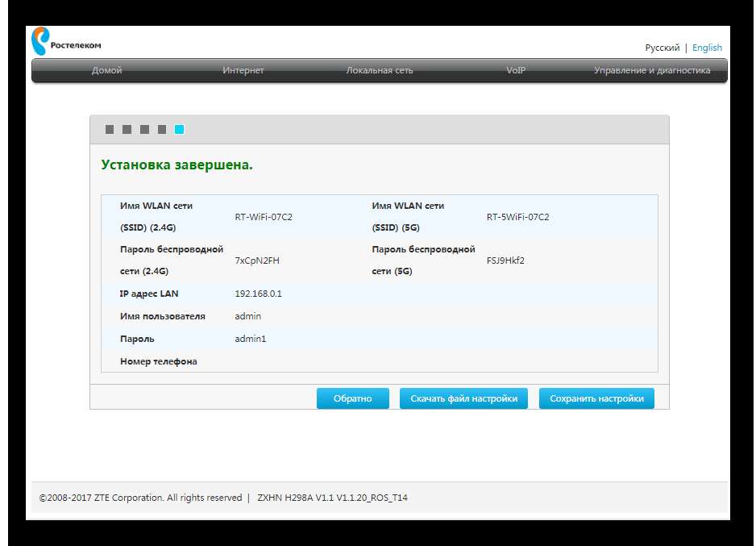
Task: Open the Домой menu
Action: tap(106, 70)
